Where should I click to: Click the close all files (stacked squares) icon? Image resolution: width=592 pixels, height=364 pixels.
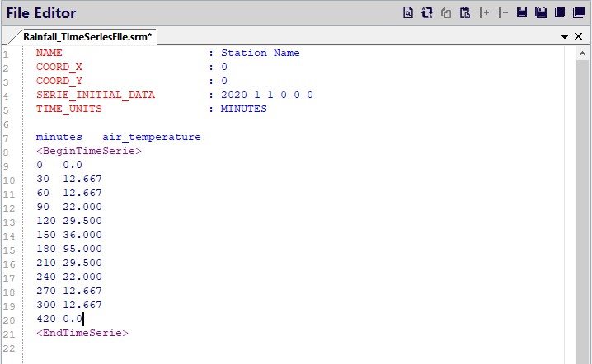pos(579,13)
